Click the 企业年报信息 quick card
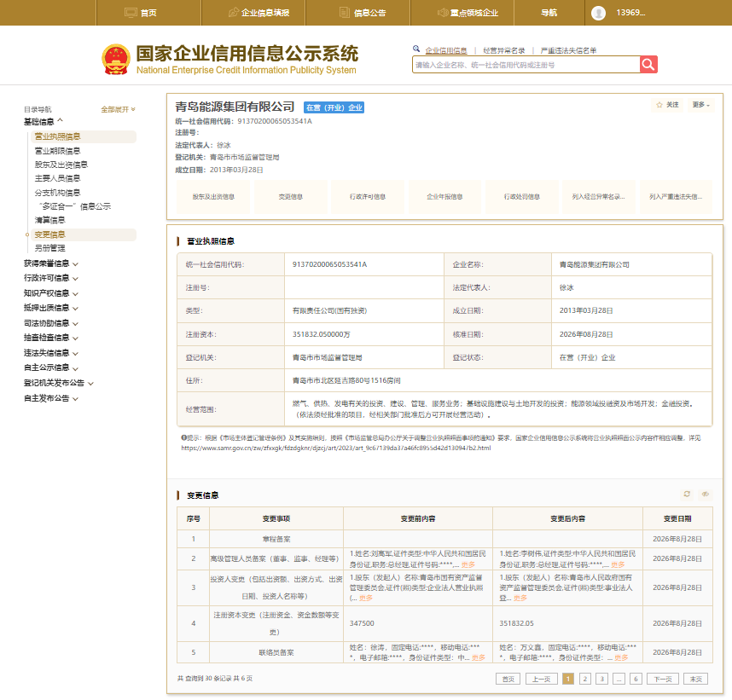The height and width of the screenshot is (700, 732). coord(444,197)
